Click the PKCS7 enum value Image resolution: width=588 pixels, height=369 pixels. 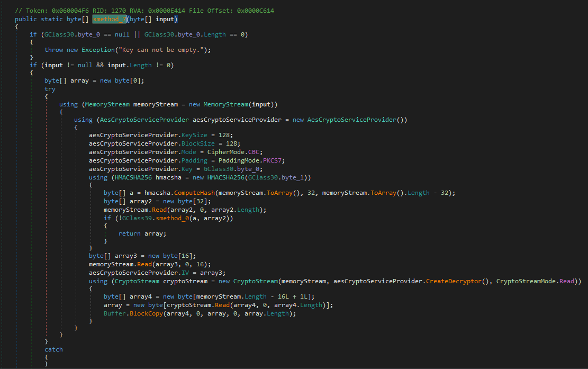click(x=272, y=160)
